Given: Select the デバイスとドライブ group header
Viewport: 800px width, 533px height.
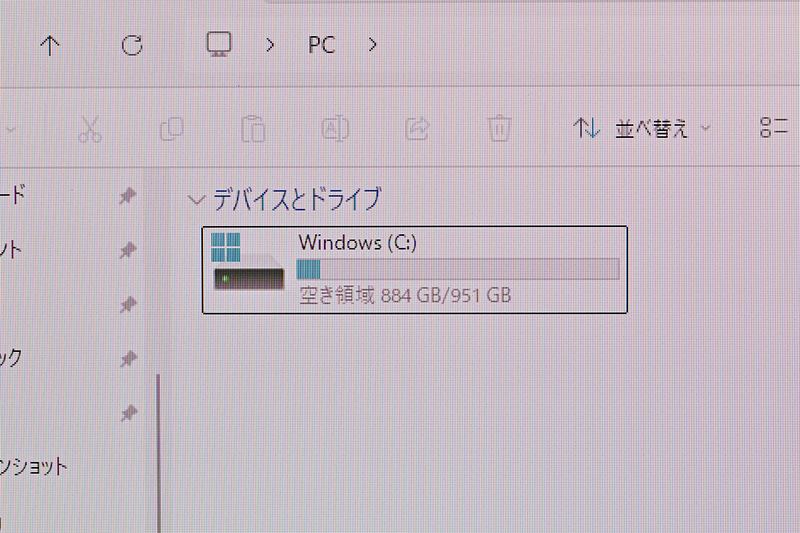Looking at the screenshot, I should pyautogui.click(x=297, y=199).
